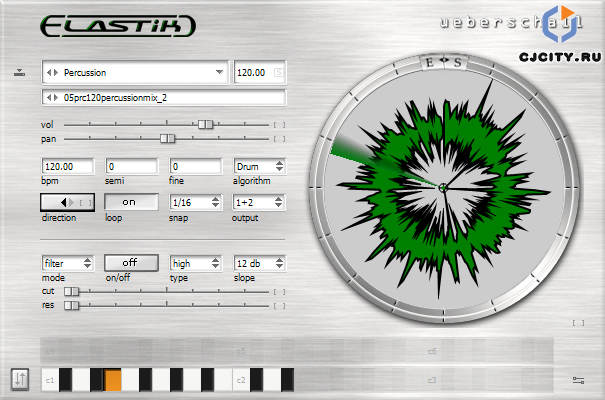Click the keyboard swap arrows button
This screenshot has width=605, height=400.
(20, 379)
